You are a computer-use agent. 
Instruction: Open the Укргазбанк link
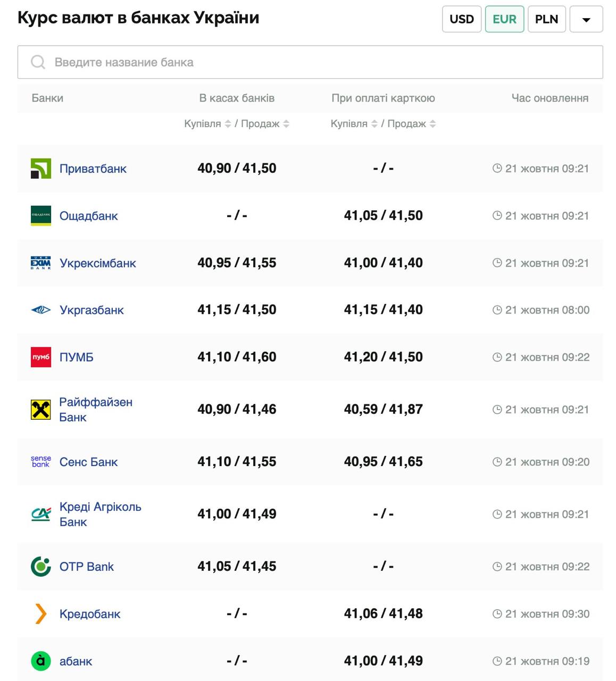click(91, 310)
